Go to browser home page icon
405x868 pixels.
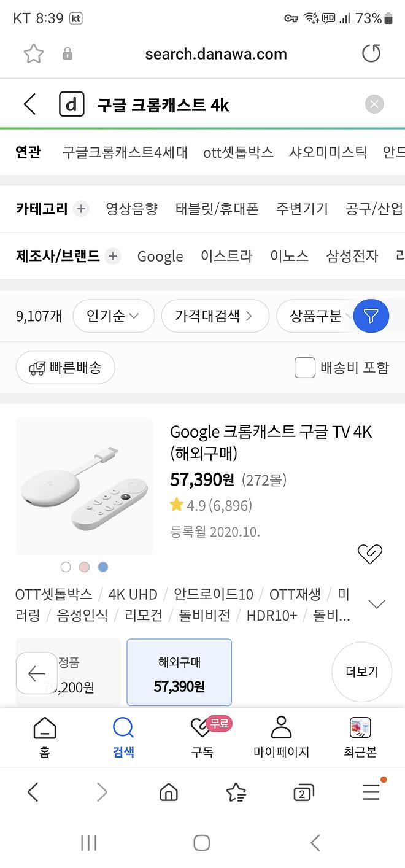[x=169, y=792]
